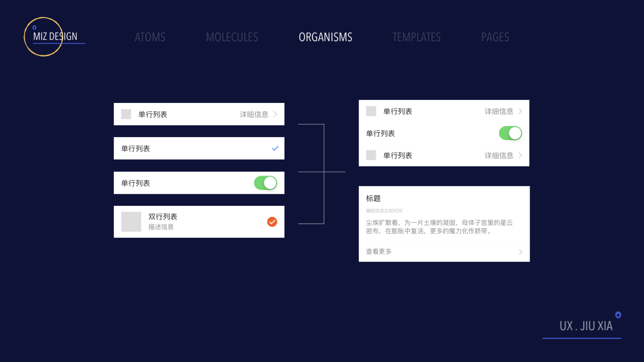Click the UX . JIU XIA signature text
This screenshot has width=644, height=362.
(x=586, y=326)
